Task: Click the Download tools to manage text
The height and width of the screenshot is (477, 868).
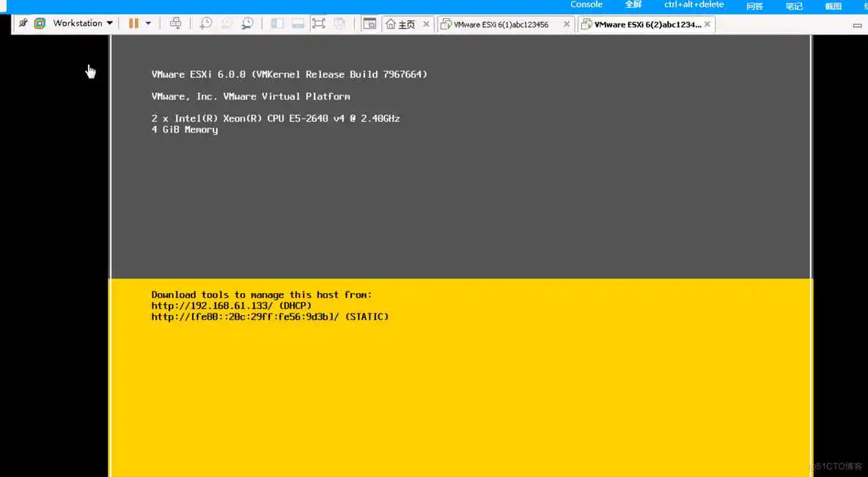Action: point(262,295)
